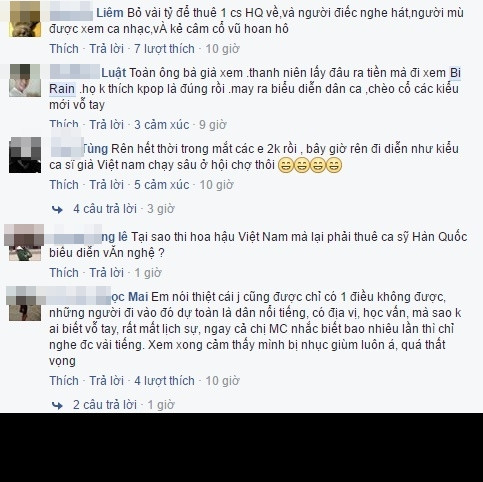Image resolution: width=483 pixels, height=482 pixels.
Task: View '5 cảm xúc' reactions on Tùng's comment
Action: [162, 185]
